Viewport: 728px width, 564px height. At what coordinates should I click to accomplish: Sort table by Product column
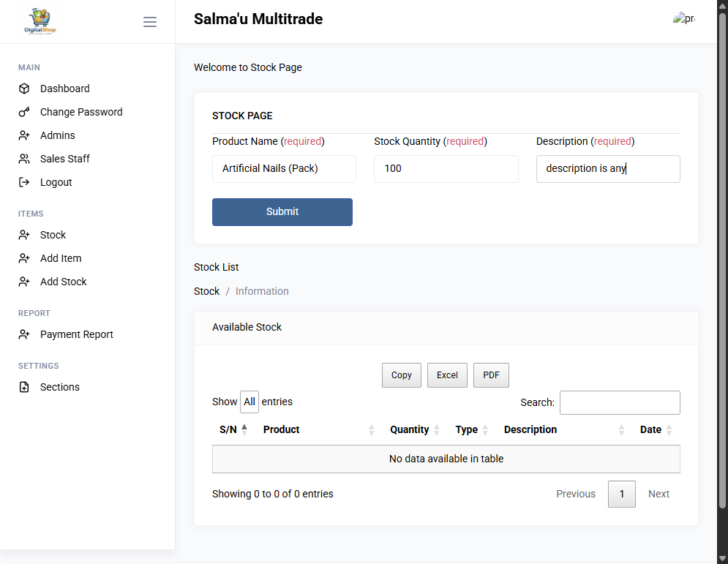point(318,430)
